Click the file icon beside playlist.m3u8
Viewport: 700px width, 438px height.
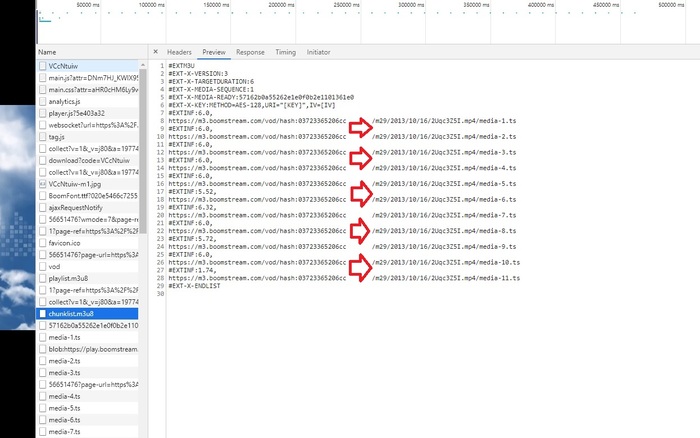[42, 278]
